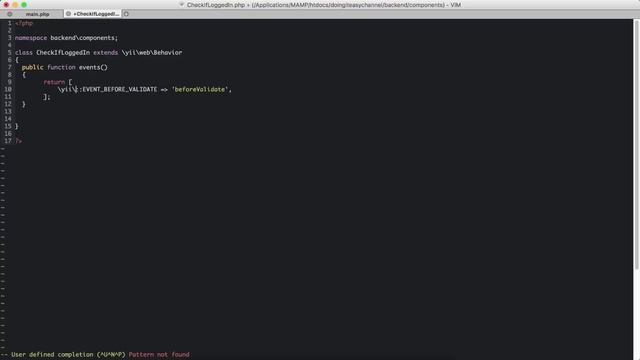Click the namespace keyword
The height and width of the screenshot is (360, 640).
coord(31,38)
